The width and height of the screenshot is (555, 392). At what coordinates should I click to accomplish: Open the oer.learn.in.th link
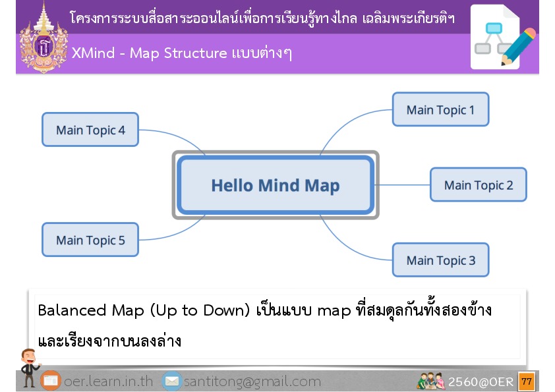coord(108,381)
